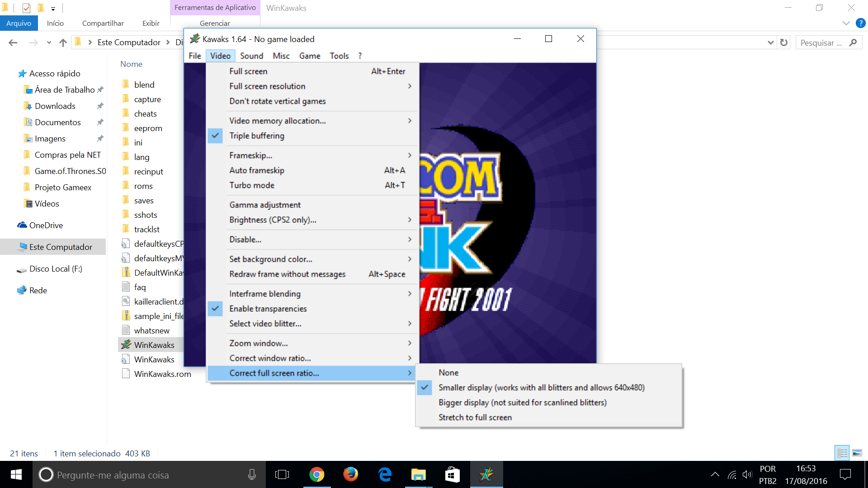Open the Correct window ratio submenu
868x488 pixels.
pos(312,358)
